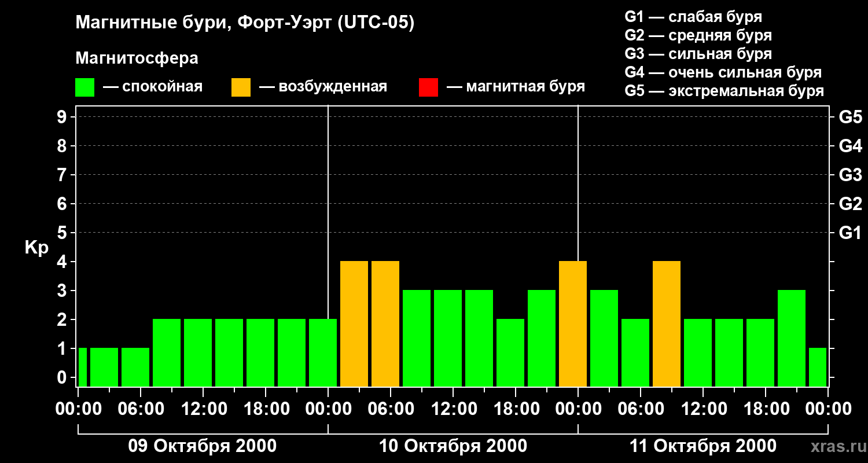The width and height of the screenshot is (868, 463).
Task: Click the '— возбужденная' legend label
Action: [323, 87]
